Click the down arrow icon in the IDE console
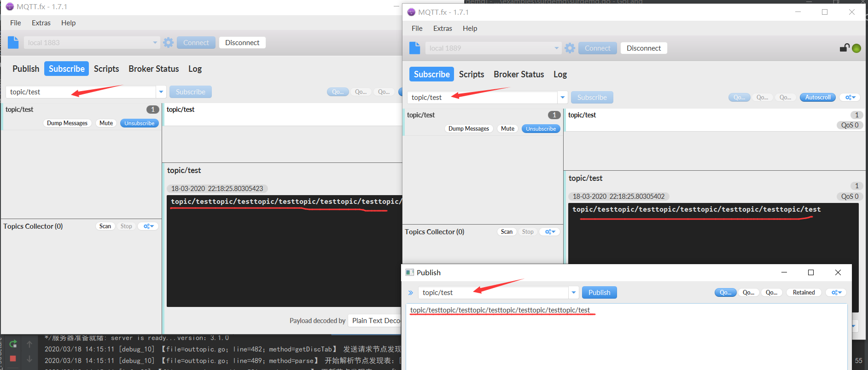This screenshot has height=370, width=868. 29,358
